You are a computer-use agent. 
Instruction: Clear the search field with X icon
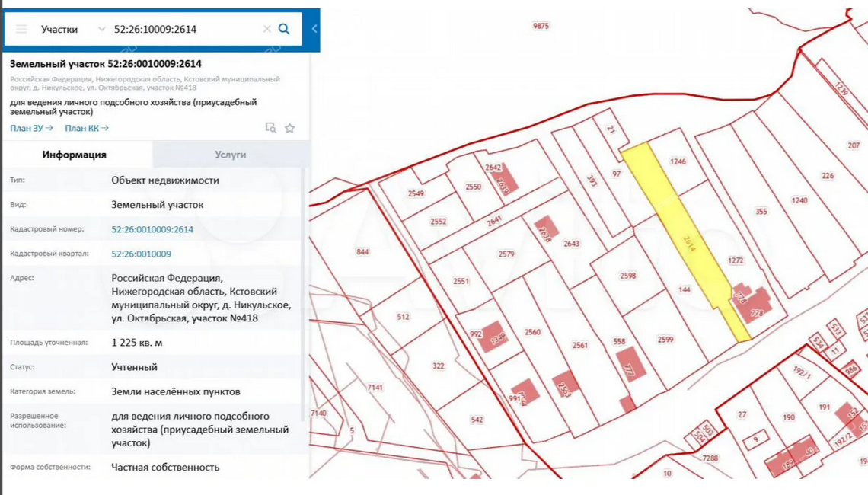[x=266, y=29]
